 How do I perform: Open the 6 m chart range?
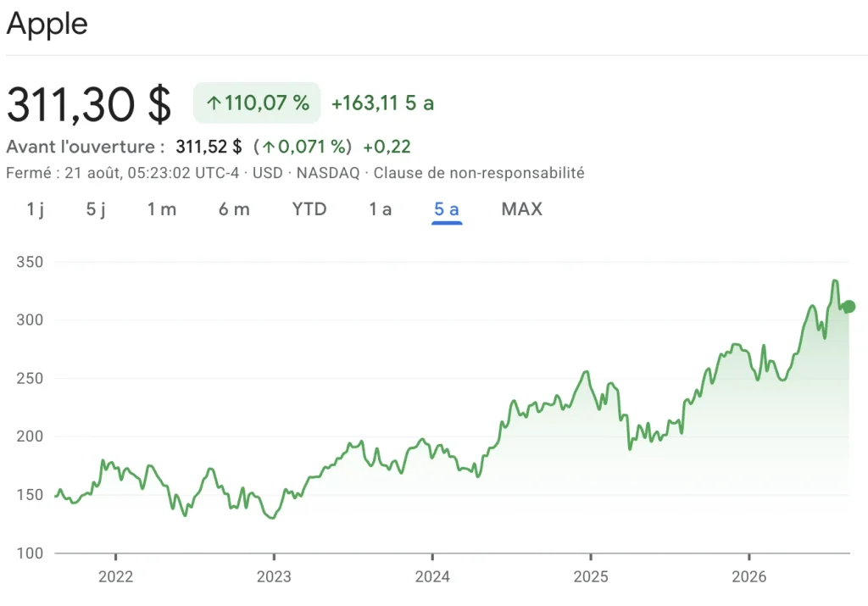[x=234, y=209]
